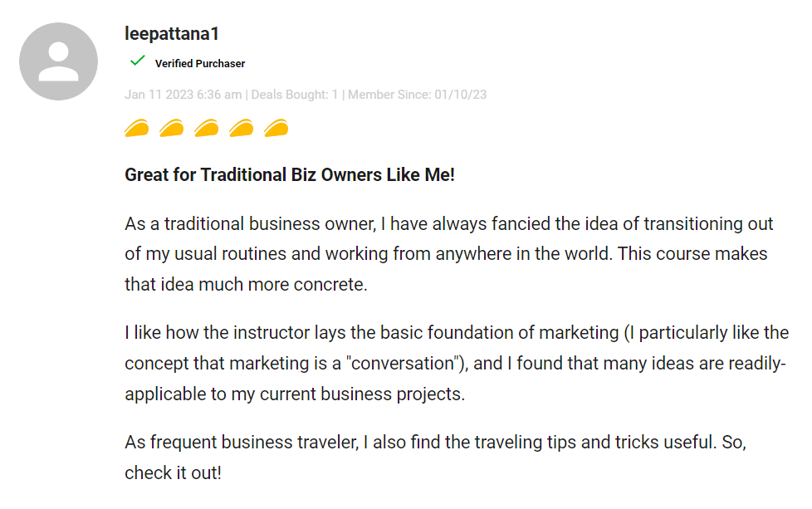Click the fourth taco rating icon
Screen dimensions: 812x509
coord(242,128)
